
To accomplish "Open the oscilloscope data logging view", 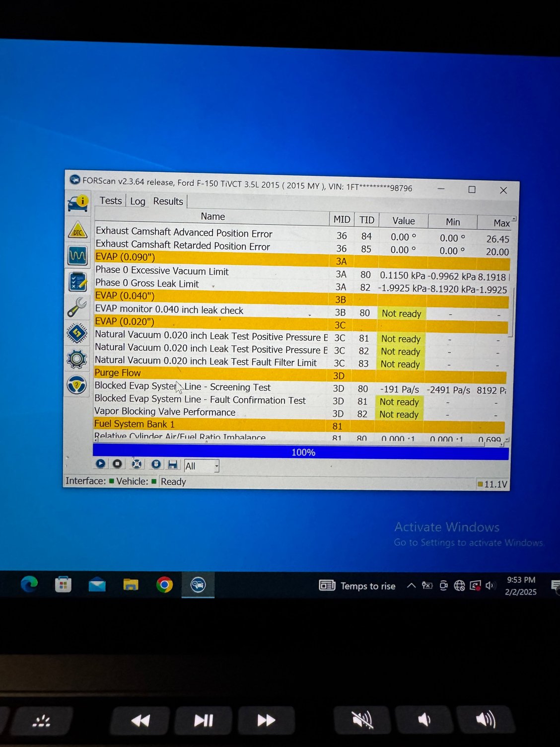I will [x=78, y=256].
